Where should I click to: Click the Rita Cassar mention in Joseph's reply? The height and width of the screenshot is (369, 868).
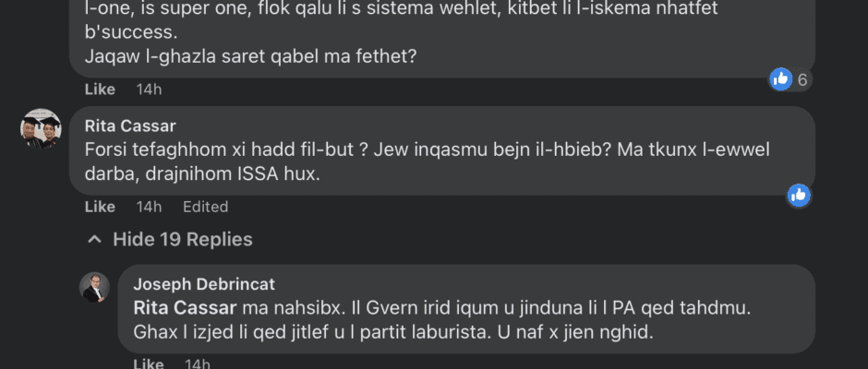coord(186,305)
